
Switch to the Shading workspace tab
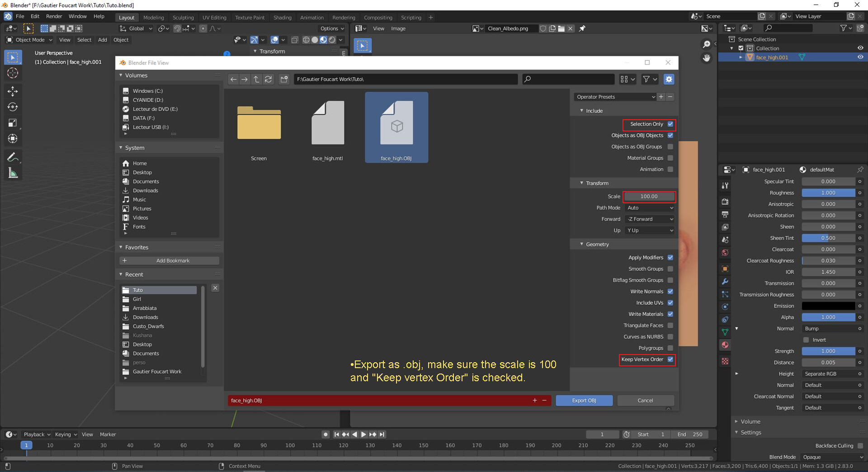282,17
